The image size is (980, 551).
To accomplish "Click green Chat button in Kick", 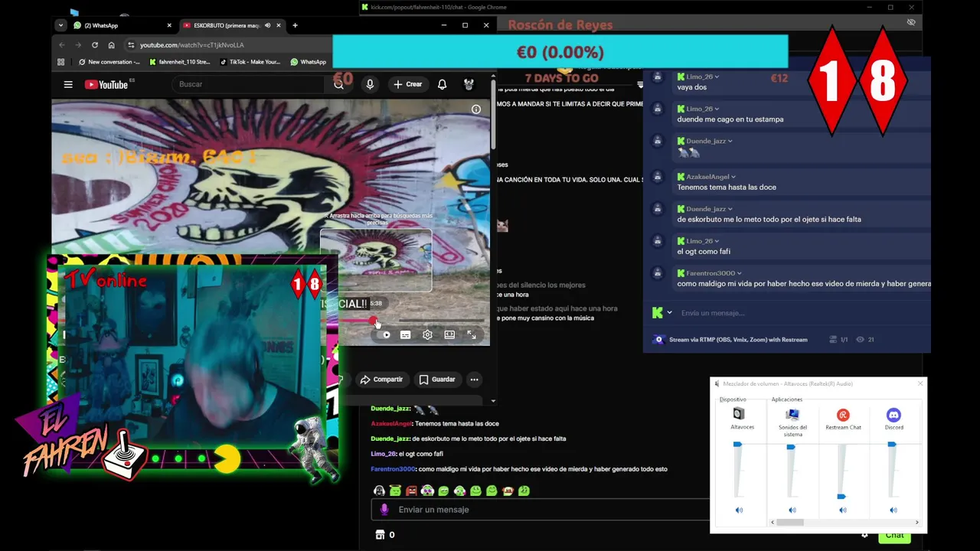I will pyautogui.click(x=894, y=536).
